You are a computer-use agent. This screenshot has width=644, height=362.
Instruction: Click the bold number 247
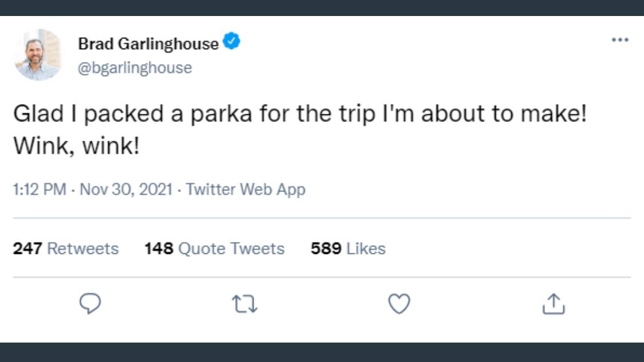27,249
